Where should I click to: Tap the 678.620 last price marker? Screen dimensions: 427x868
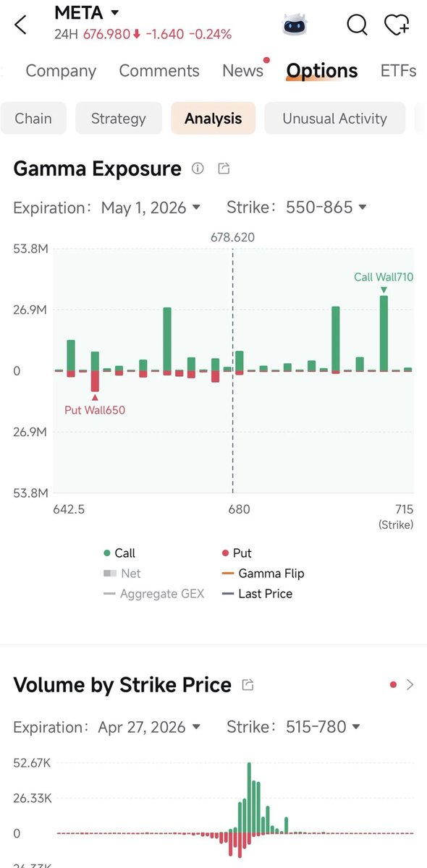click(x=232, y=237)
